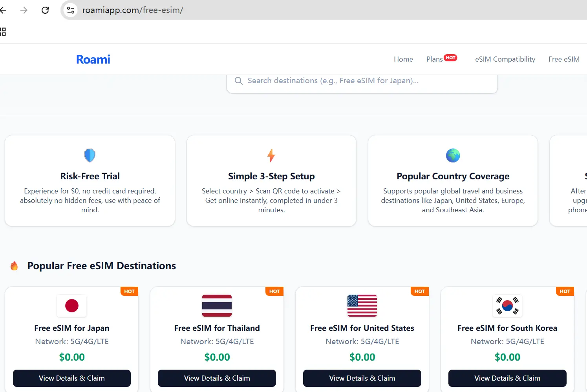Open the site information icon in address bar

(71, 10)
